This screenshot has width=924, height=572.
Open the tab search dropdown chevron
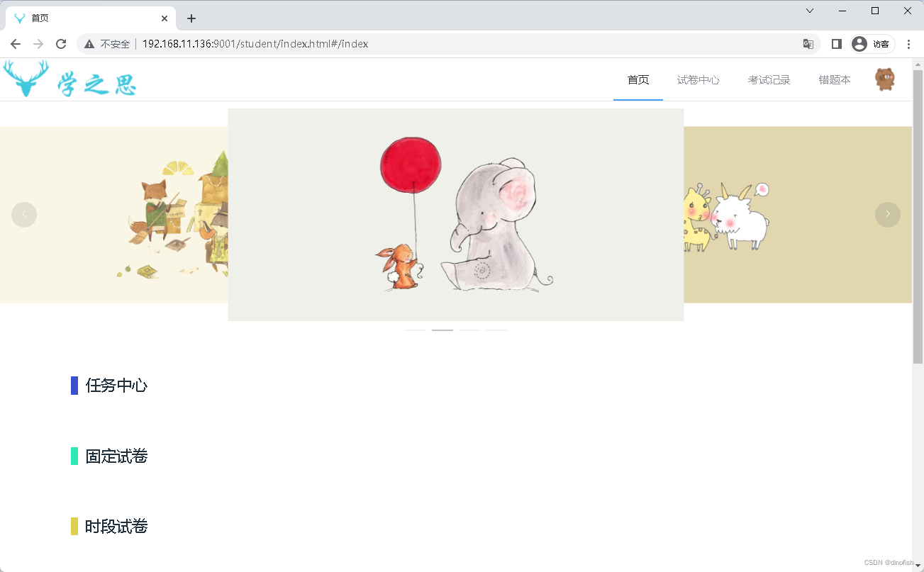click(x=809, y=11)
